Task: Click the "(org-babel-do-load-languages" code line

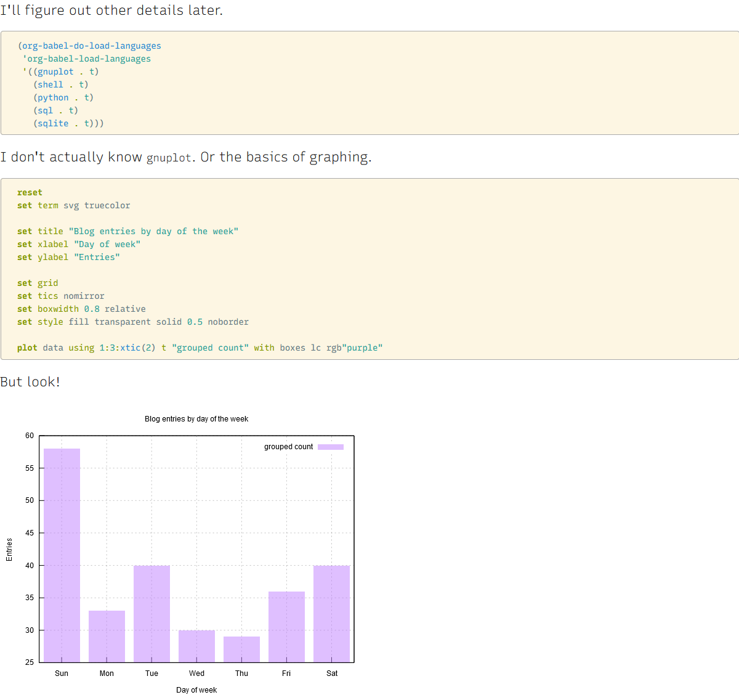Action: point(89,46)
